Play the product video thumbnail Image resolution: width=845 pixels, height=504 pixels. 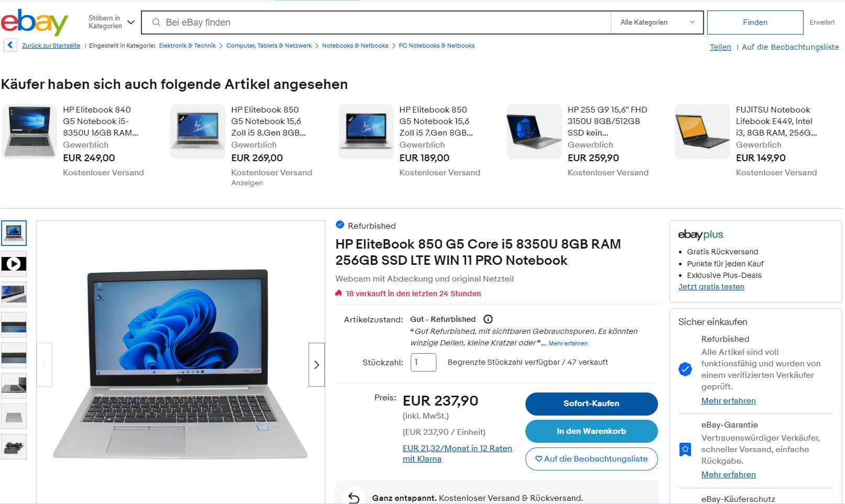(x=14, y=264)
